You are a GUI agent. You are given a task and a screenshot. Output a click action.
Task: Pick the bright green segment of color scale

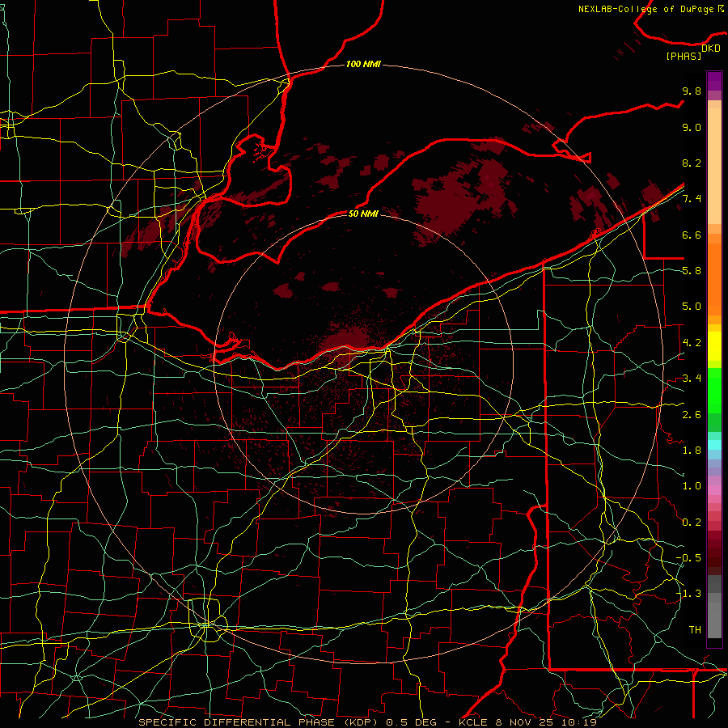714,390
